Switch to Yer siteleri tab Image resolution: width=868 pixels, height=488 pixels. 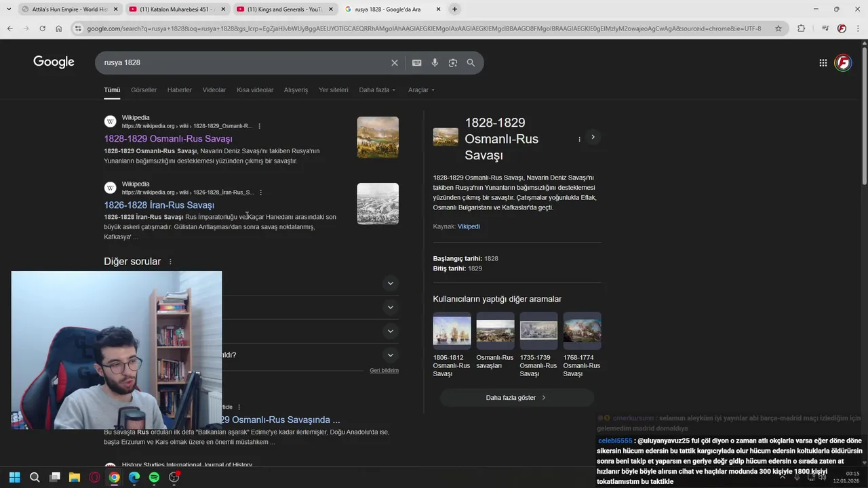click(334, 90)
